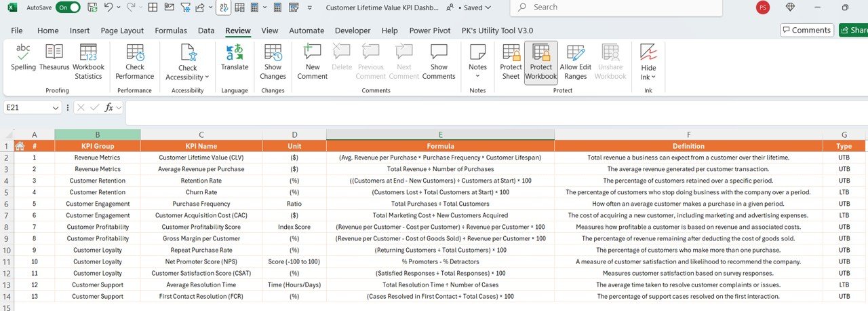Click the Comments button at top right

[807, 30]
